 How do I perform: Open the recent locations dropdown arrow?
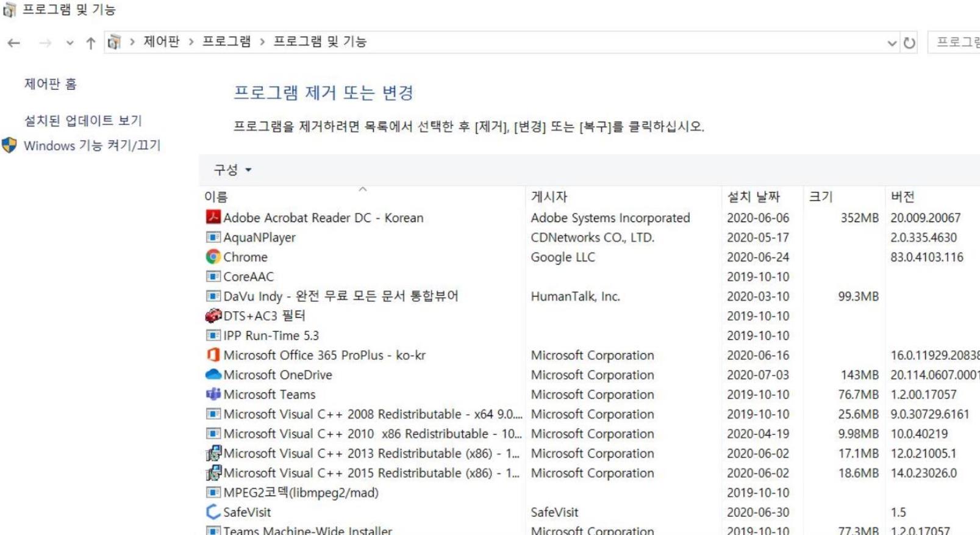coord(70,43)
